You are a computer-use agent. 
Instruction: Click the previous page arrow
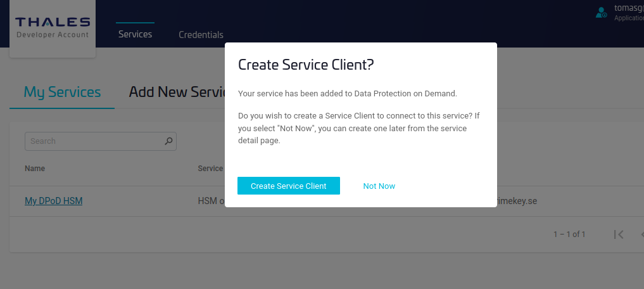pos(641,234)
